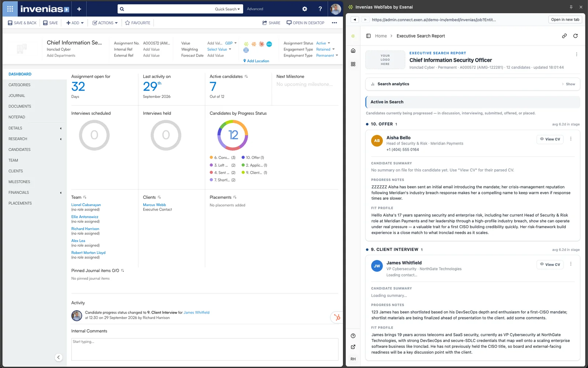Image resolution: width=588 pixels, height=368 pixels.
Task: Copy report link icon
Action: (564, 36)
